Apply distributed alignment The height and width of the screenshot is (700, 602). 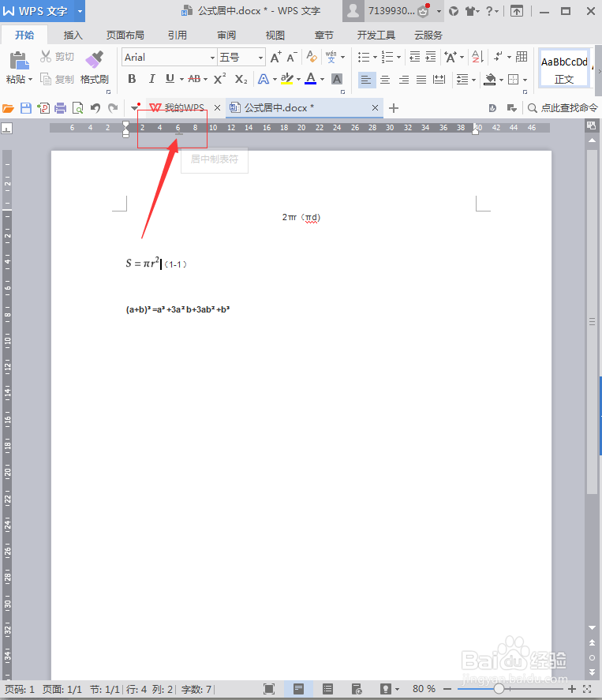click(x=439, y=80)
